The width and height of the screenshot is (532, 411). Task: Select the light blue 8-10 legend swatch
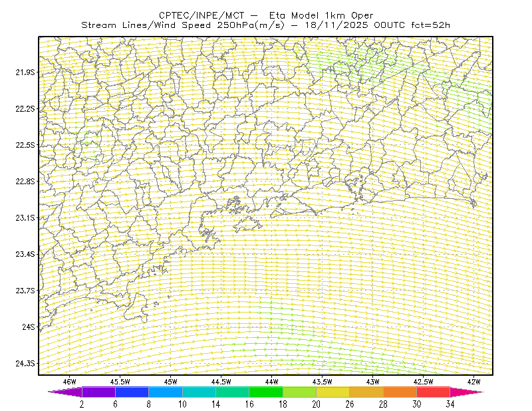point(166,392)
